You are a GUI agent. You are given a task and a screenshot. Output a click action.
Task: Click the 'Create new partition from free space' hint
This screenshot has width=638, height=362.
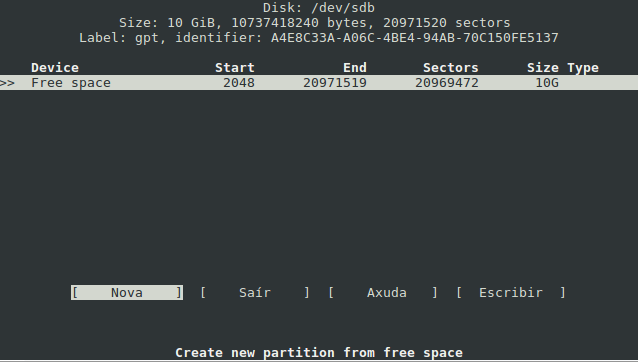pyautogui.click(x=319, y=352)
